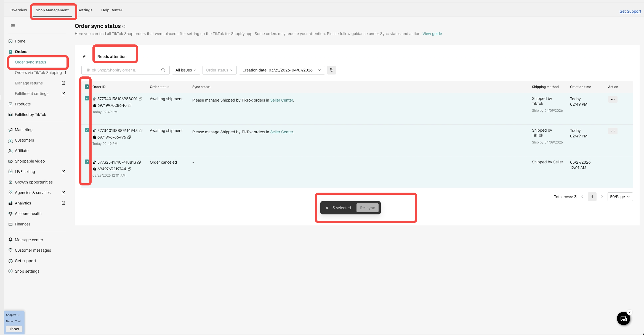The height and width of the screenshot is (335, 644).
Task: Open the Customers page
Action: 24,140
